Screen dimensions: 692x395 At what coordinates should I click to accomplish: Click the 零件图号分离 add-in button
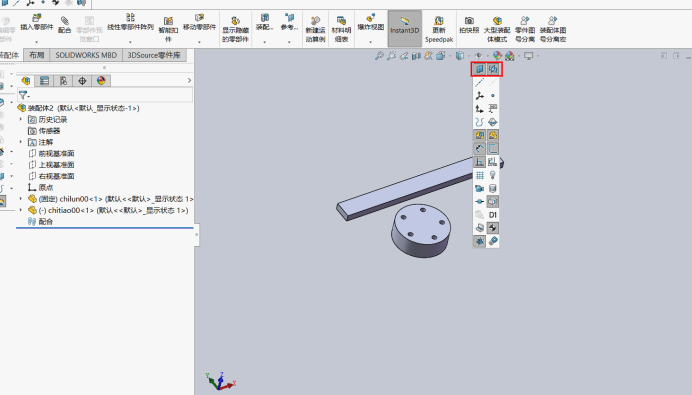pos(525,29)
